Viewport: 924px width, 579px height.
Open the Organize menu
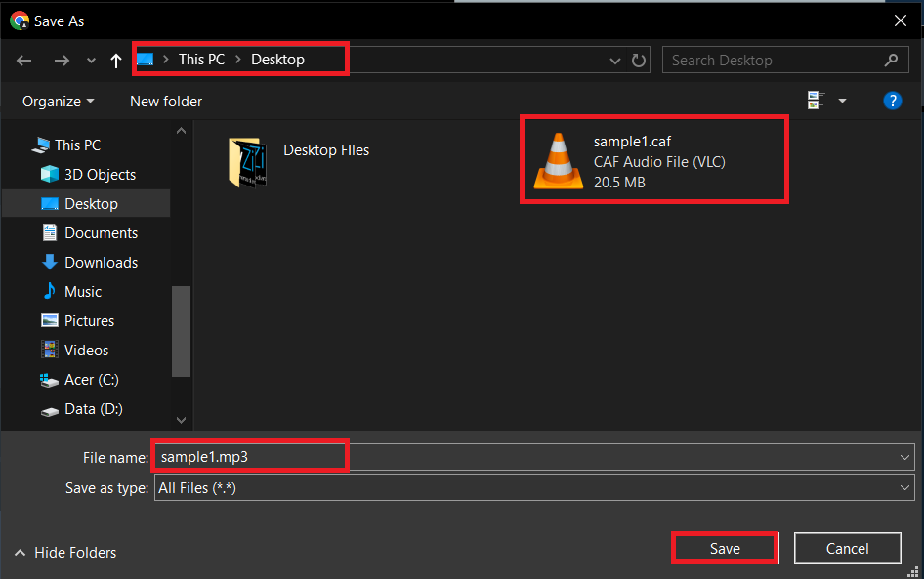click(x=56, y=101)
